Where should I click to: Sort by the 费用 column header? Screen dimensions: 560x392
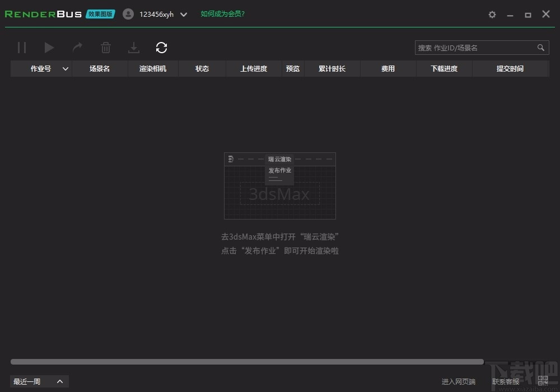pos(388,68)
